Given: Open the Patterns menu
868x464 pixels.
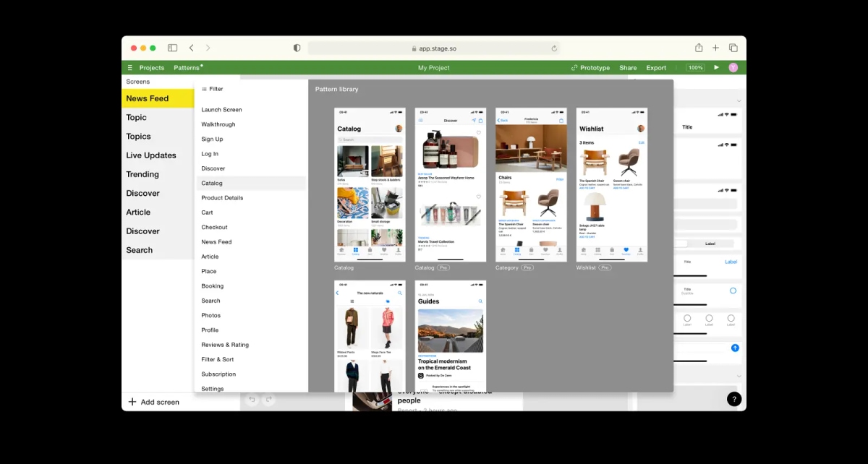Looking at the screenshot, I should [x=188, y=68].
